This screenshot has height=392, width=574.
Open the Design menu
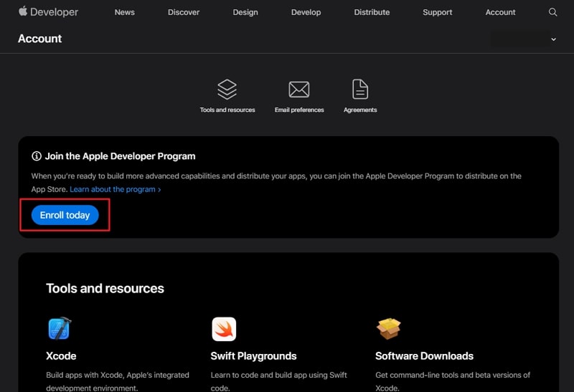[245, 12]
